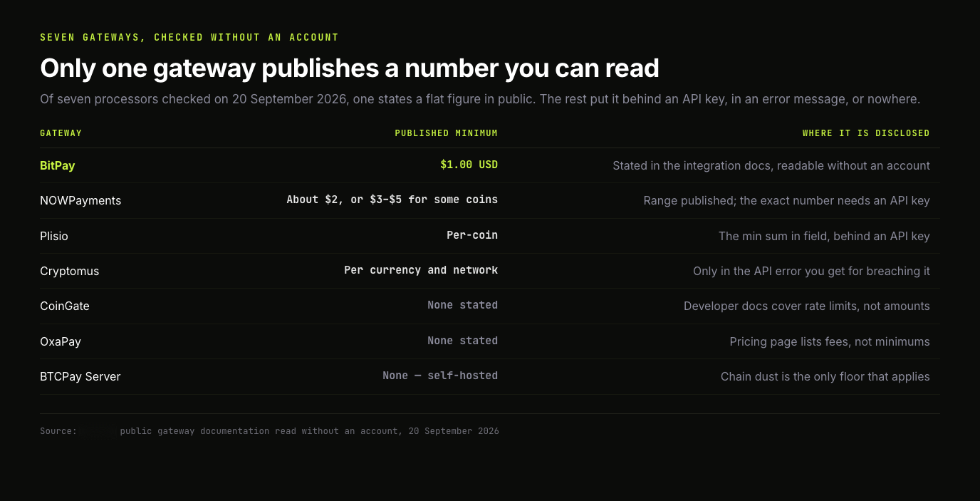Image resolution: width=980 pixels, height=501 pixels.
Task: Click the GATEWAY column header
Action: tap(61, 133)
